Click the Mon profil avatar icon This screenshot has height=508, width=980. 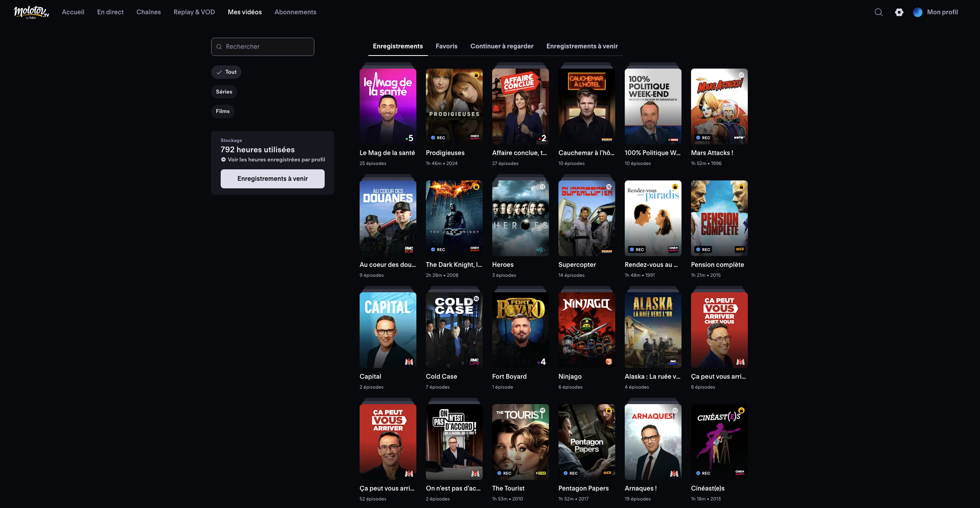tap(917, 12)
